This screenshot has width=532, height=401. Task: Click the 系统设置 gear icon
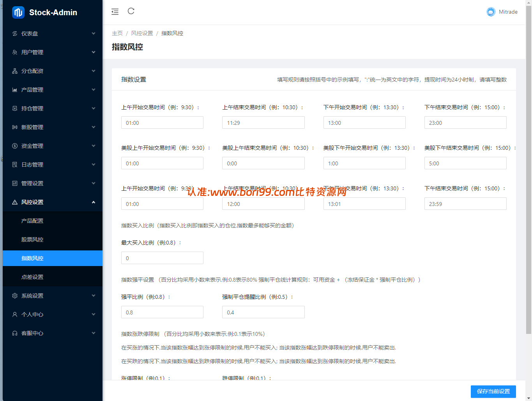15,296
